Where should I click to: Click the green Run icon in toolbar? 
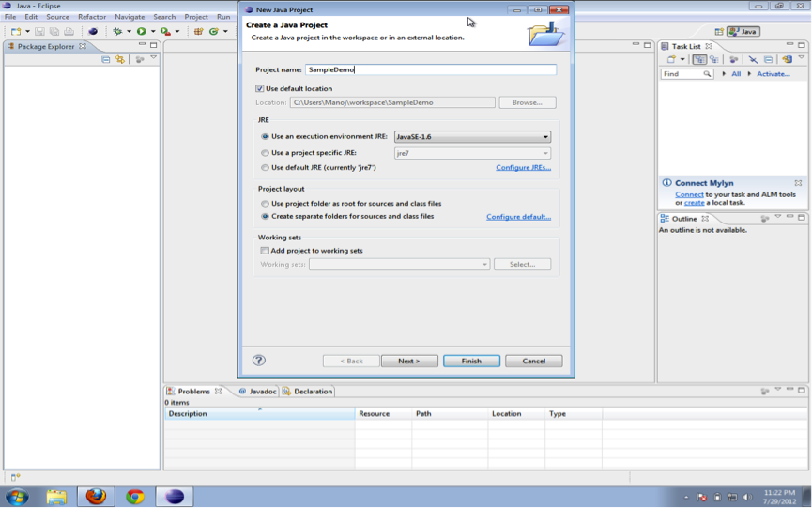tap(142, 32)
